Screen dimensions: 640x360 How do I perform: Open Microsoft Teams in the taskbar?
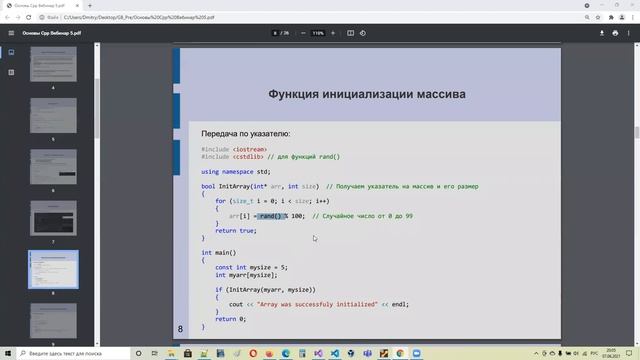(x=367, y=353)
